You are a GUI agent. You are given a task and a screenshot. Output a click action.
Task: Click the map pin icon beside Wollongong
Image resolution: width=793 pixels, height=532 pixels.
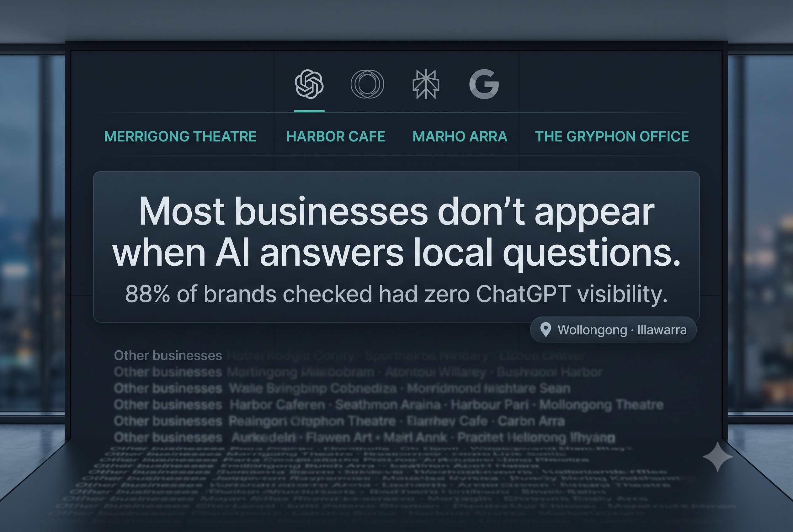(x=545, y=329)
